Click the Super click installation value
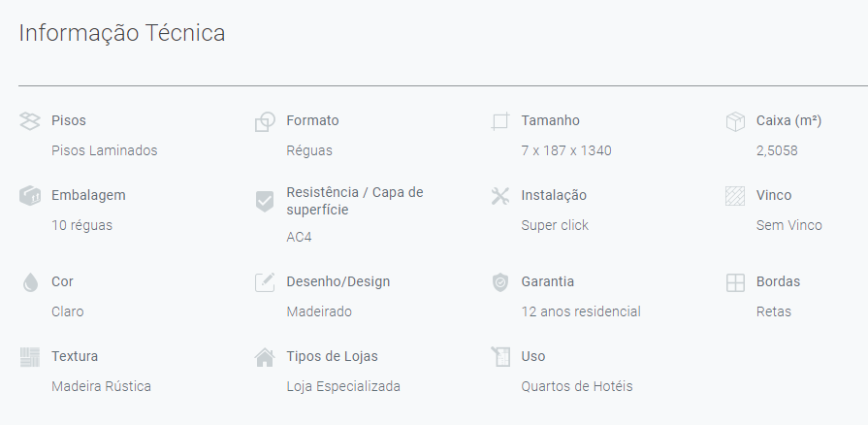Screen dimensions: 868x425 tap(555, 225)
